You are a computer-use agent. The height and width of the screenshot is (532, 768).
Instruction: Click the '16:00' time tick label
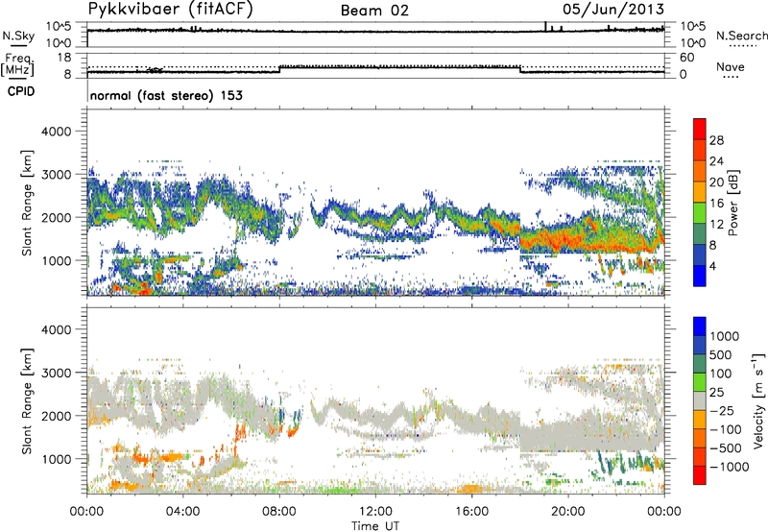click(x=471, y=512)
